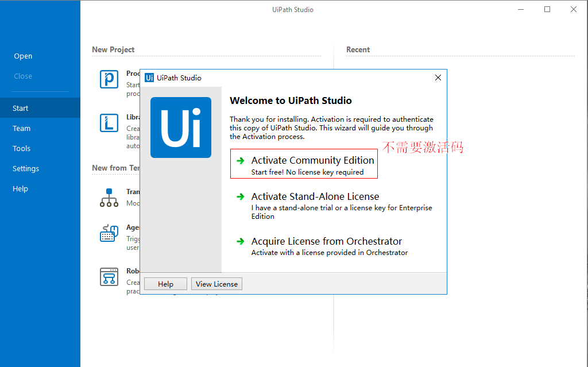Click the Library project icon
The height and width of the screenshot is (367, 588).
click(x=109, y=123)
